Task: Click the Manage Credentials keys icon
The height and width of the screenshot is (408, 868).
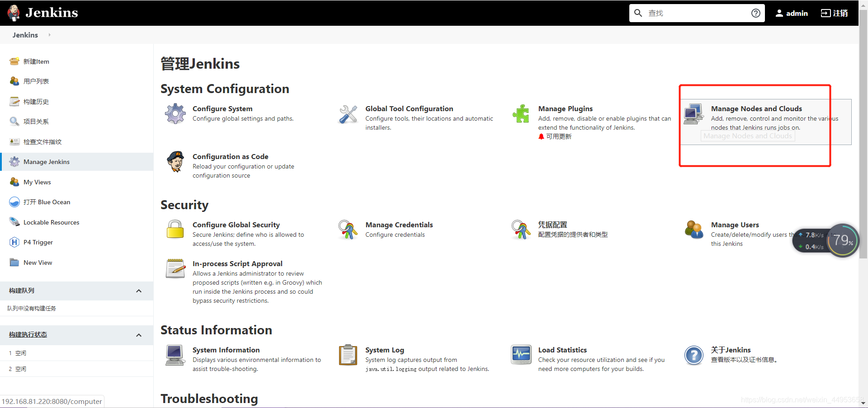Action: point(348,230)
